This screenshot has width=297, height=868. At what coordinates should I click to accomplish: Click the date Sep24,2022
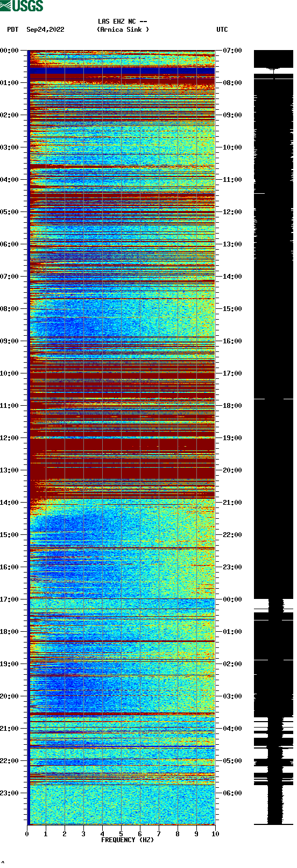point(45,30)
